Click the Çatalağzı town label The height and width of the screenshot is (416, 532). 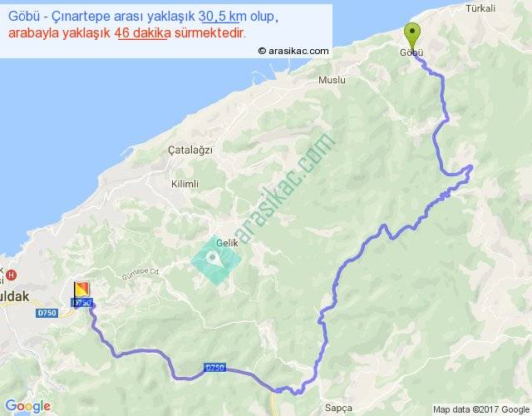190,150
